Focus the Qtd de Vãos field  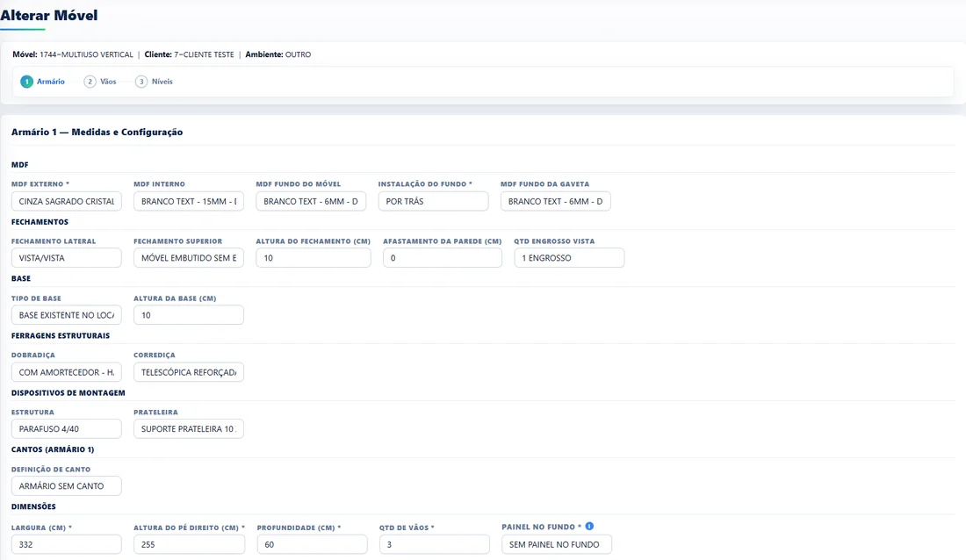click(435, 544)
